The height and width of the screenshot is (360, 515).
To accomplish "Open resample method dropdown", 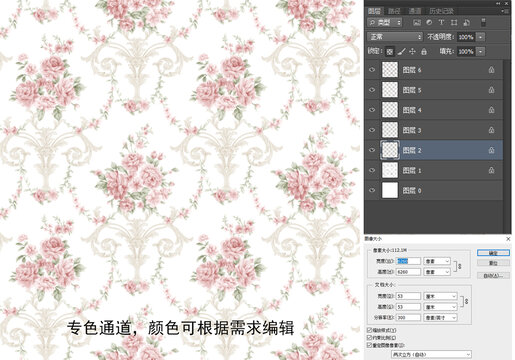I will (x=431, y=354).
